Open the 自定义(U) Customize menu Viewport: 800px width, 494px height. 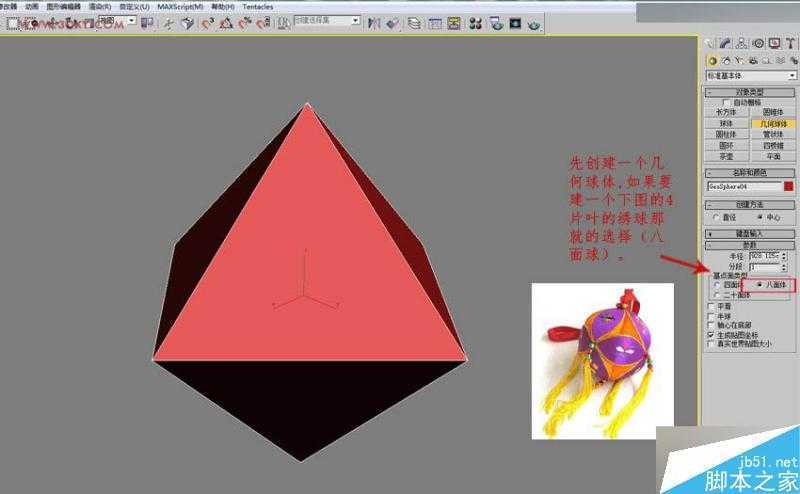[135, 7]
